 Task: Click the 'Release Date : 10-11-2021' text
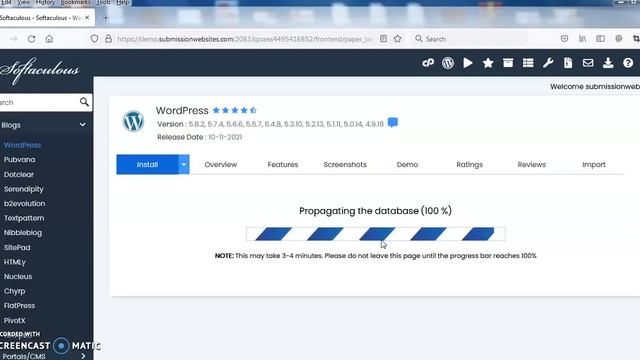[x=200, y=137]
